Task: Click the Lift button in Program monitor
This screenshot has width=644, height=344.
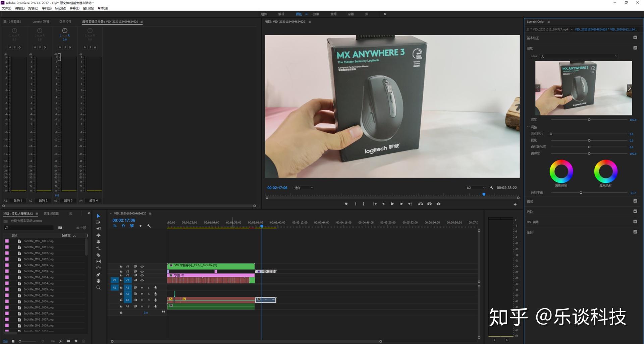Action: [x=421, y=204]
